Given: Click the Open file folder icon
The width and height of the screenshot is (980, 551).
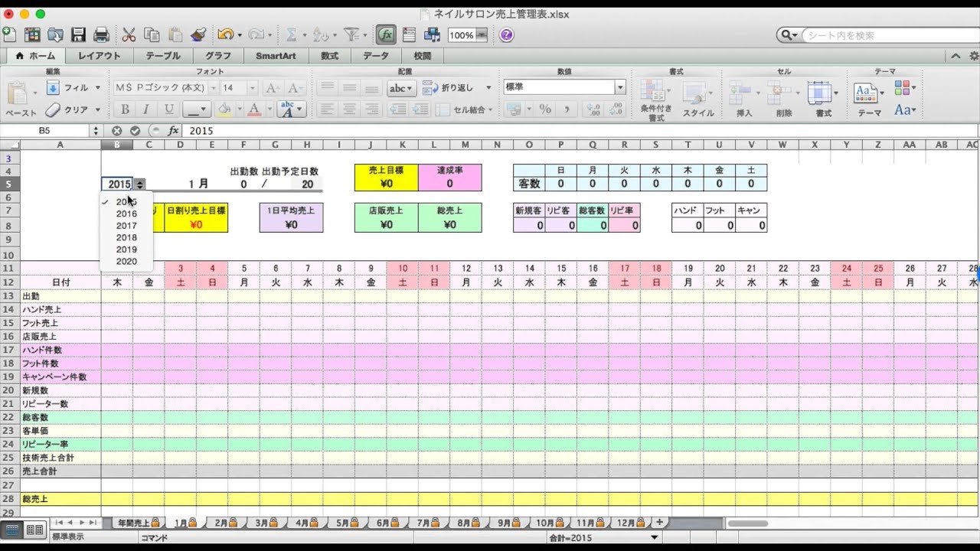Looking at the screenshot, I should click(x=55, y=34).
